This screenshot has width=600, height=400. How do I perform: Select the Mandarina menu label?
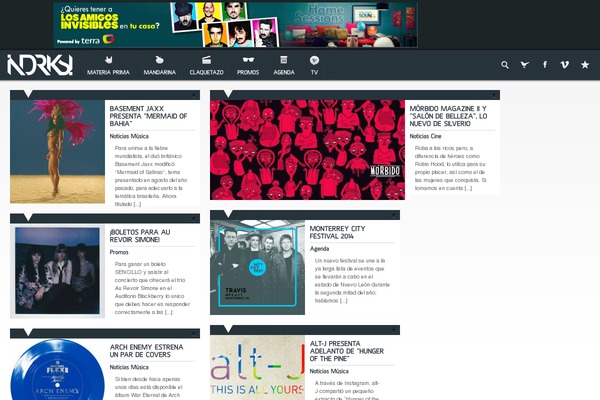coord(160,72)
